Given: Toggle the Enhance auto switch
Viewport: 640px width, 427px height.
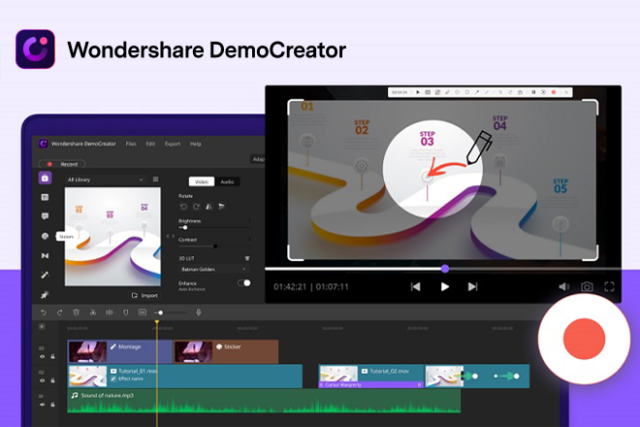Looking at the screenshot, I should click(x=243, y=283).
